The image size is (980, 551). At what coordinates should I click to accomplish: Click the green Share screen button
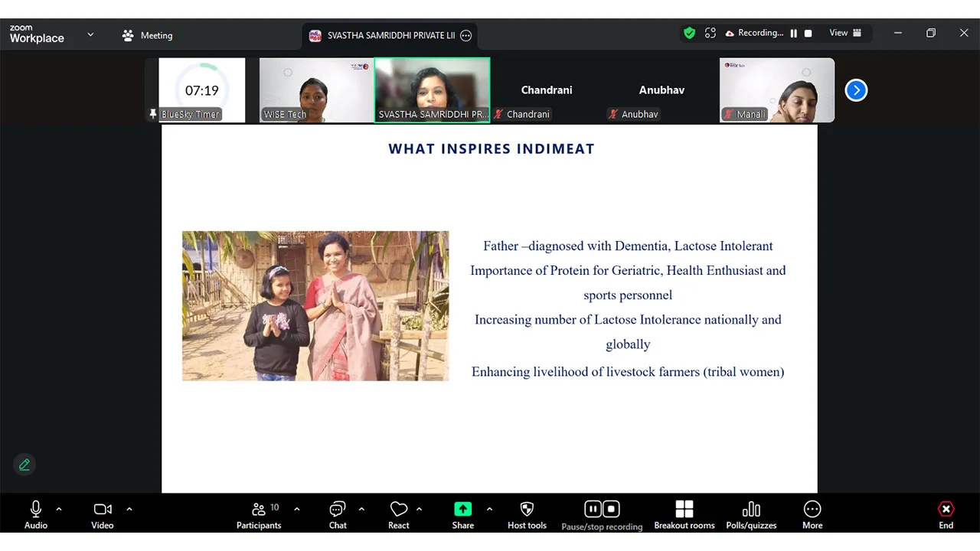(x=462, y=515)
